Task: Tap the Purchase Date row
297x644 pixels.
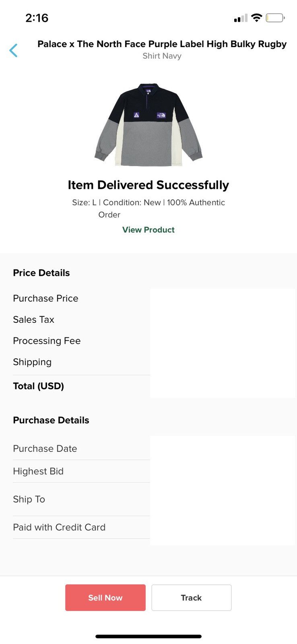Action: click(154, 448)
